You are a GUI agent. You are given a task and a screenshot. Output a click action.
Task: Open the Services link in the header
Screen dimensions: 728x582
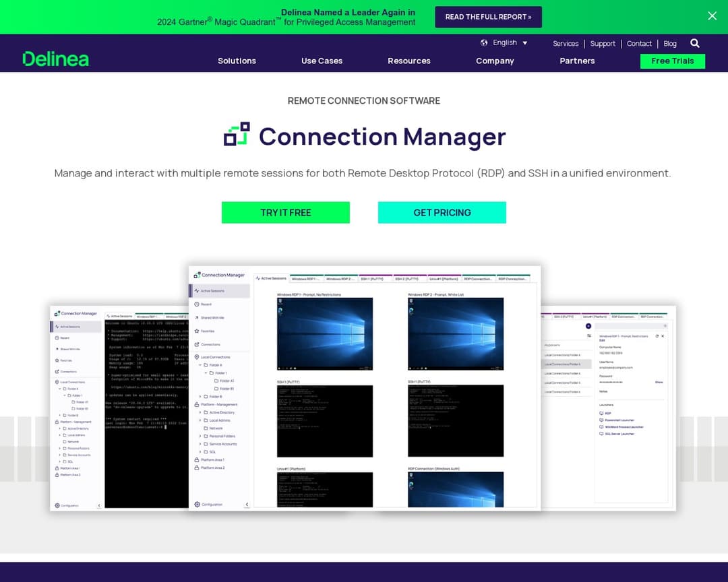pyautogui.click(x=566, y=44)
